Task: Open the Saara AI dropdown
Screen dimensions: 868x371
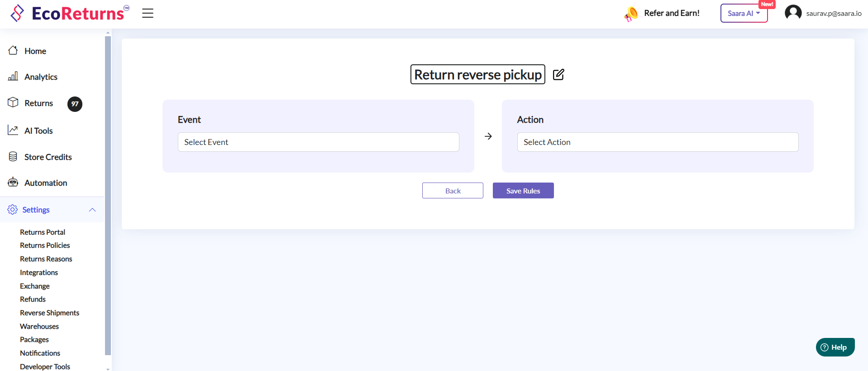Action: [x=744, y=13]
